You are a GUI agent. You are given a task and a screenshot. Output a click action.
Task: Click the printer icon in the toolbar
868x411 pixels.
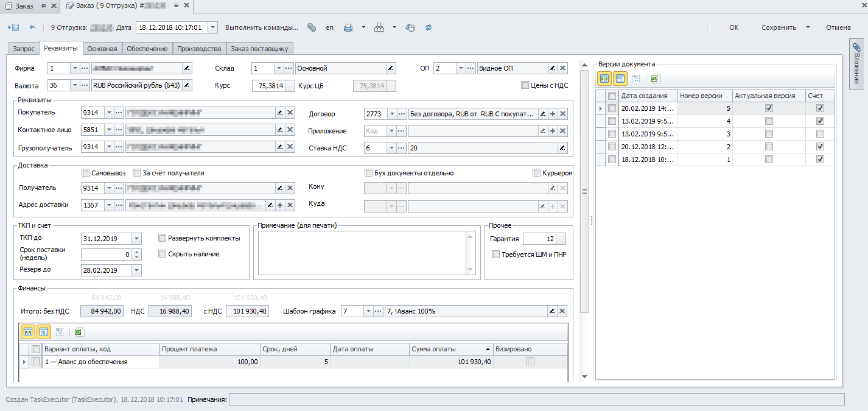348,27
